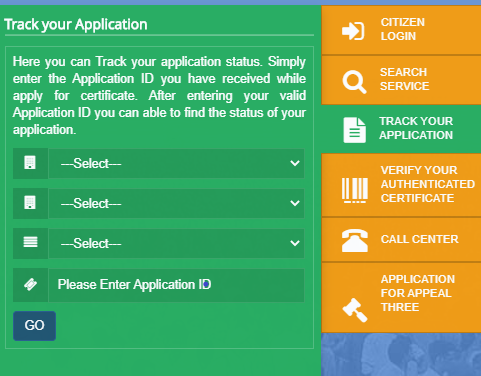Open the CALL CENTER tab

point(401,240)
